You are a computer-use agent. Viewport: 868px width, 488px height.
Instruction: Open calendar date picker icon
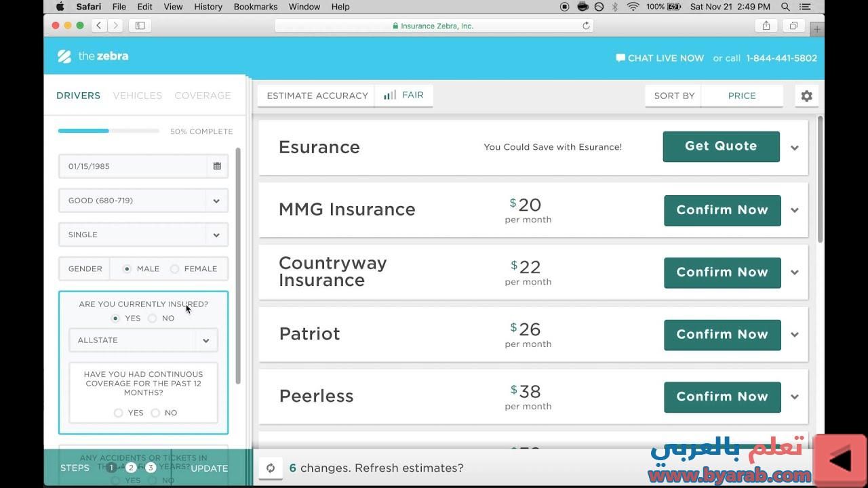tap(217, 166)
